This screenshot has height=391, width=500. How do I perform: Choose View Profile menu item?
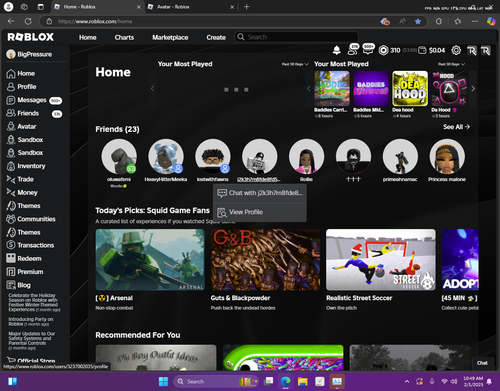point(260,212)
